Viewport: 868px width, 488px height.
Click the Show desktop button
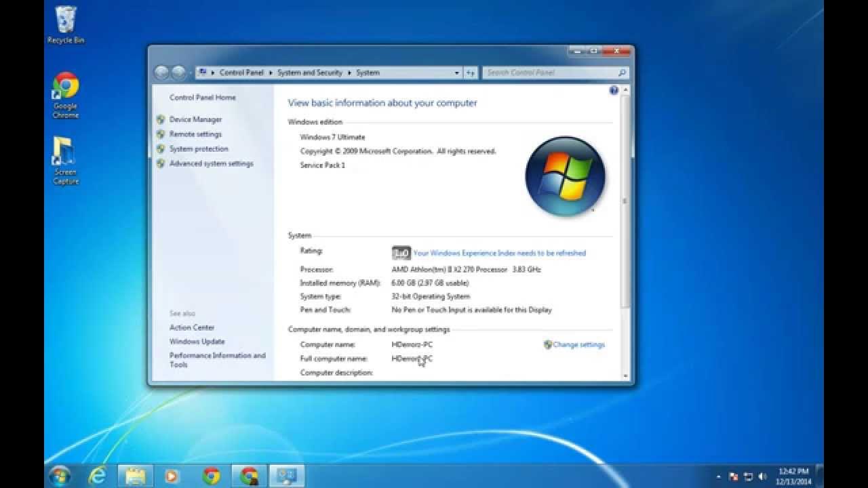coord(819,476)
